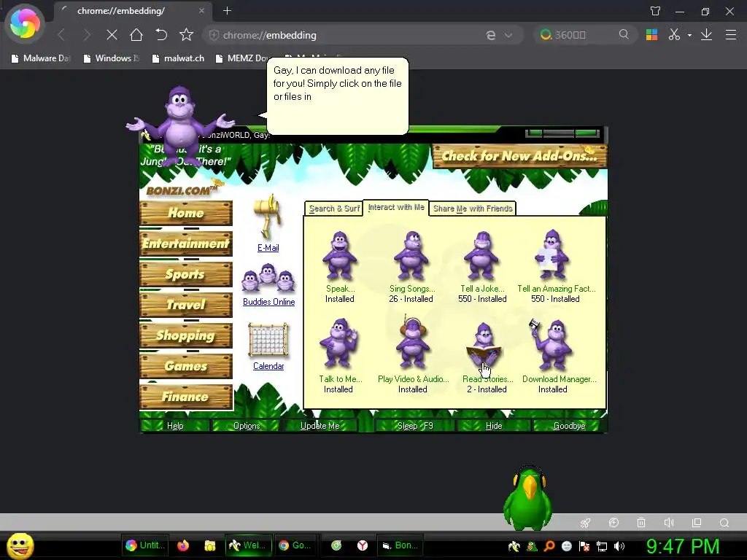The width and height of the screenshot is (747, 560).
Task: Select the Tell a Joke... icon
Action: point(481,255)
